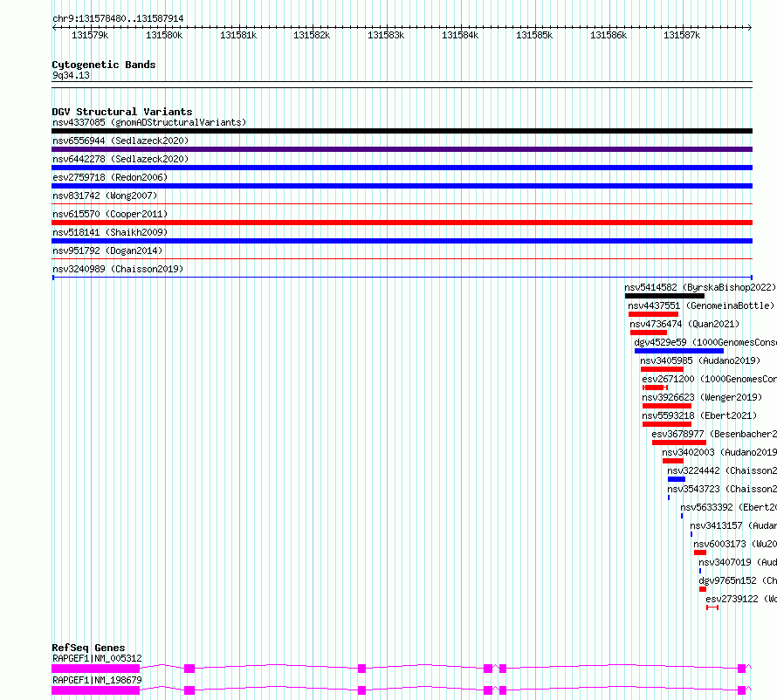The height and width of the screenshot is (700, 777).
Task: Select the nsv3405985 (Audano2019) label
Action: coord(700,360)
